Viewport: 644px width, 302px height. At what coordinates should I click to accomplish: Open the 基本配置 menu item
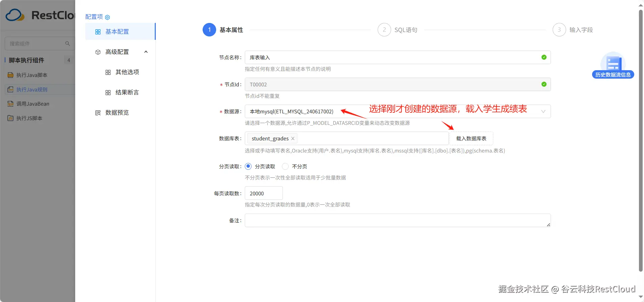[117, 32]
